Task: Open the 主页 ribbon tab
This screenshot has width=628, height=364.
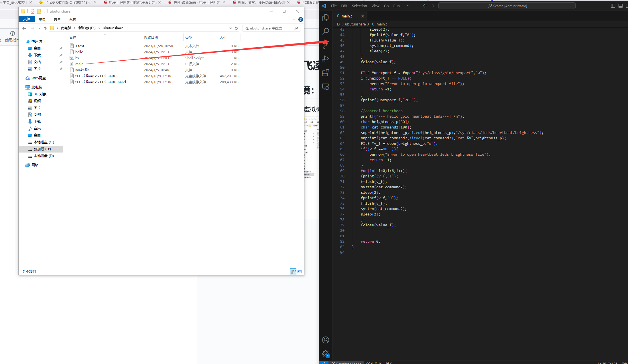Action: pos(42,19)
